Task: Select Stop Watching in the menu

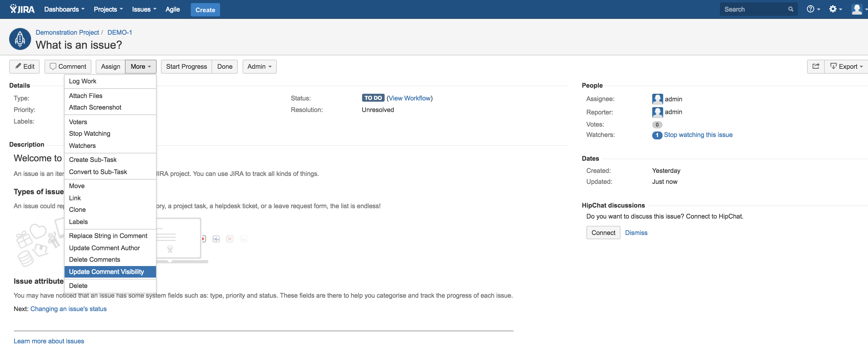Action: tap(110, 134)
